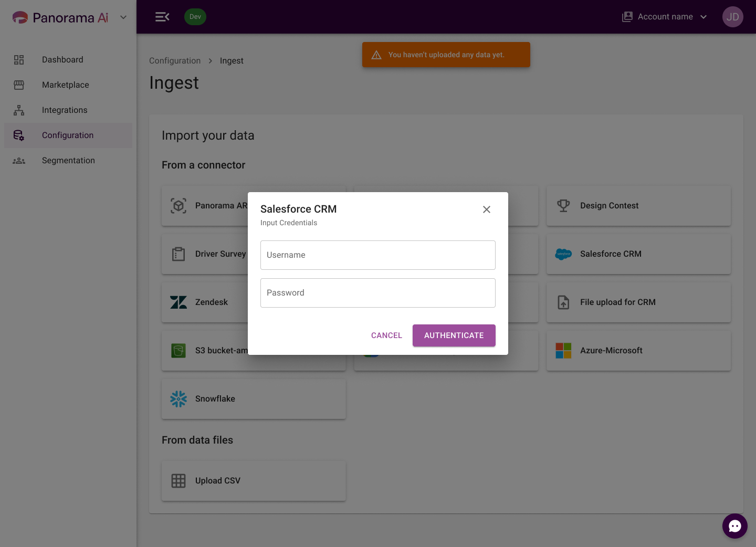Open Integrations in the sidebar
The height and width of the screenshot is (547, 756).
pos(68,110)
